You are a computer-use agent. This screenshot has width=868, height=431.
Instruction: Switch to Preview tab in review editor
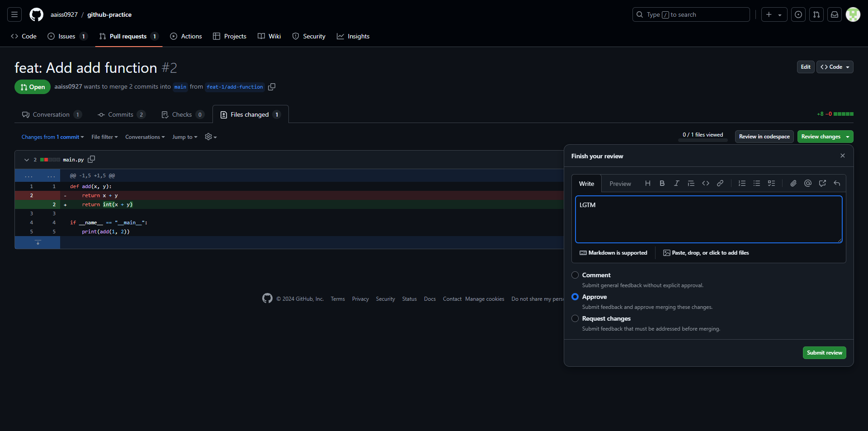620,184
